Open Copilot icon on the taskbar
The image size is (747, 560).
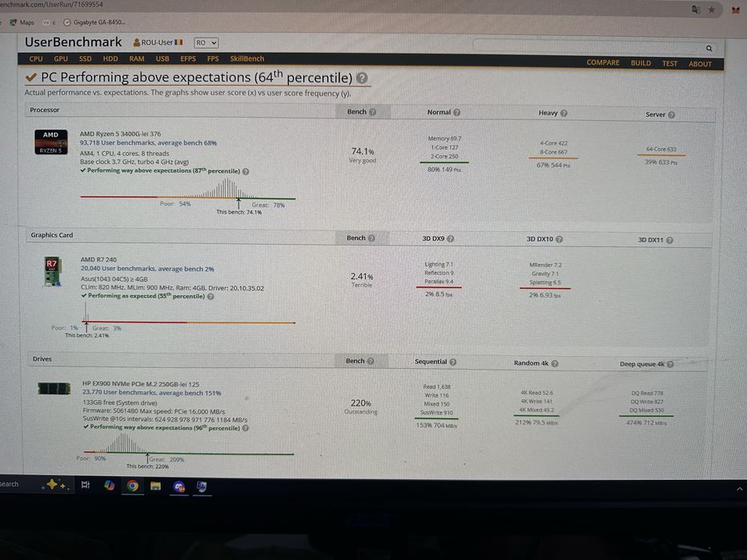coord(109,486)
